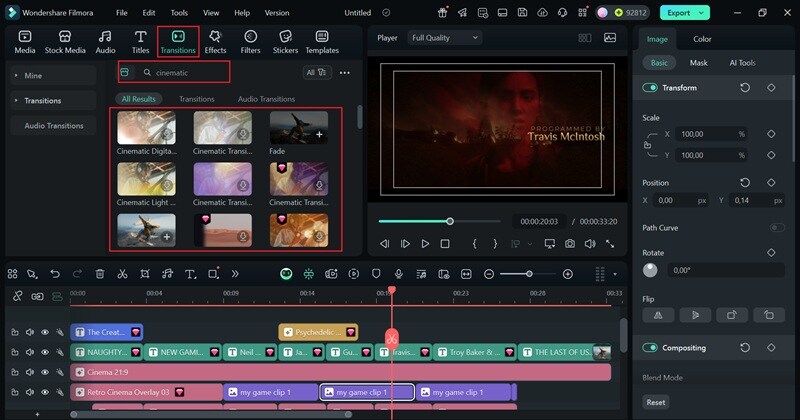Add Transform keyframe diamond
The image size is (800, 420).
click(771, 88)
